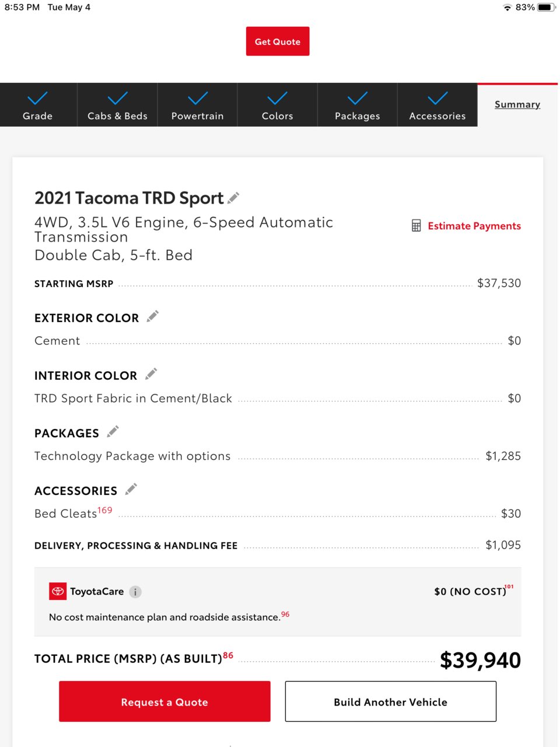Open the Estimate Payments link
This screenshot has width=560, height=747.
pyautogui.click(x=474, y=226)
